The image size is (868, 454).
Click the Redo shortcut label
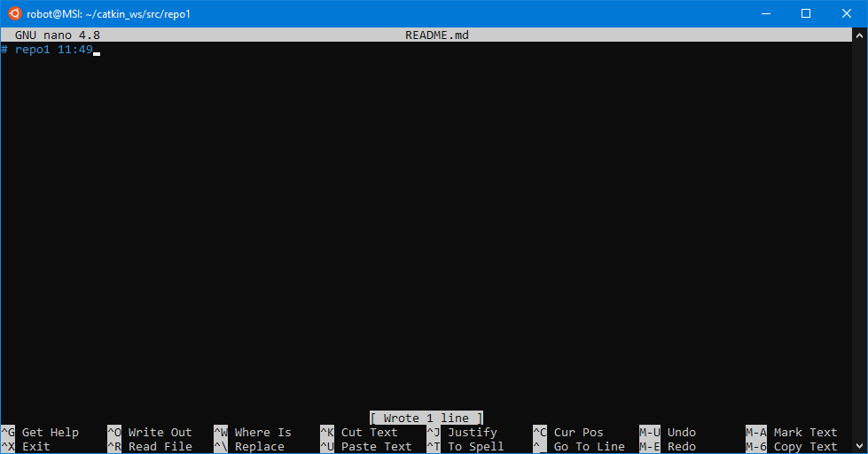point(681,447)
